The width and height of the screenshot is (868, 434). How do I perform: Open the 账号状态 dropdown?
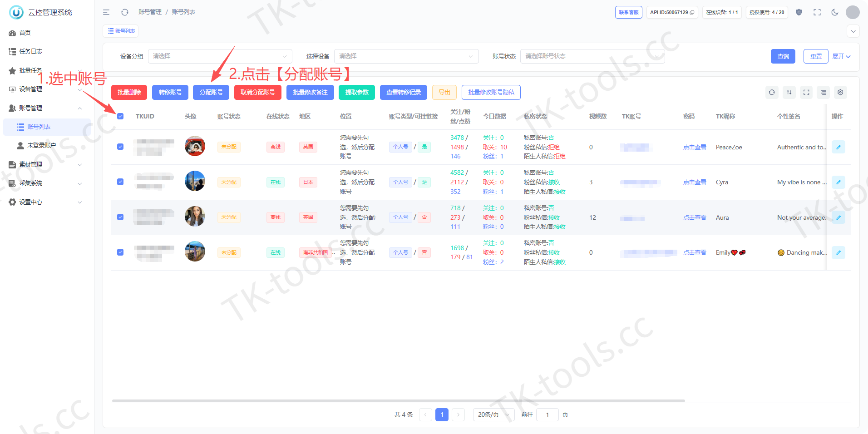click(x=592, y=56)
